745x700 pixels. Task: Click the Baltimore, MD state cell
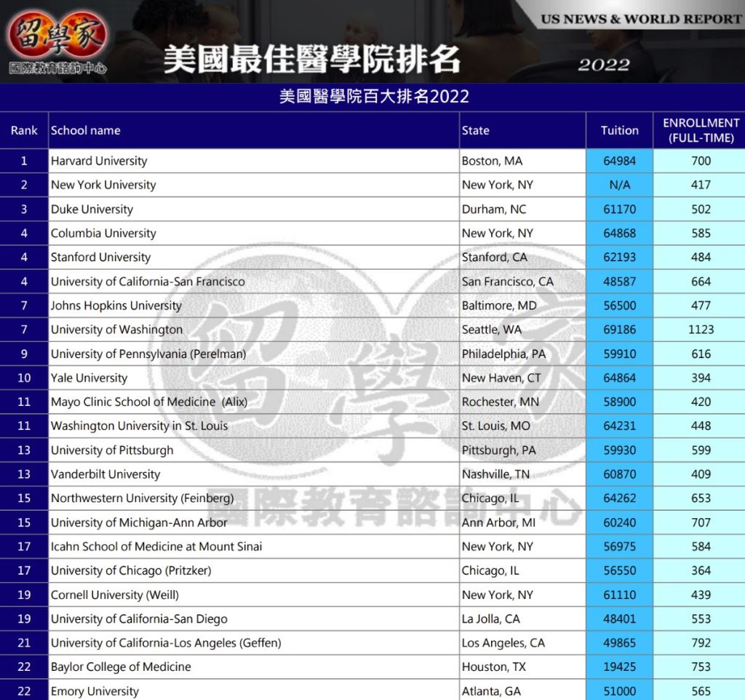[522, 306]
